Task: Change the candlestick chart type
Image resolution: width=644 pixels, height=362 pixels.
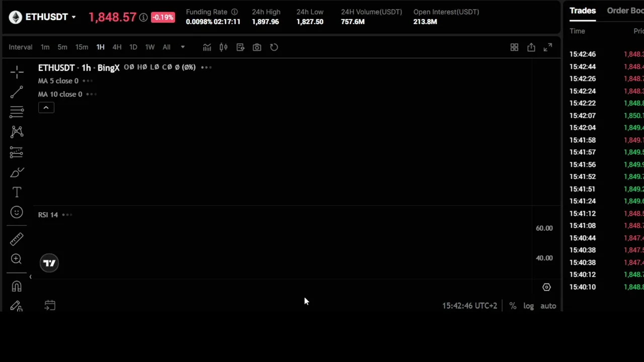Action: coord(223,47)
